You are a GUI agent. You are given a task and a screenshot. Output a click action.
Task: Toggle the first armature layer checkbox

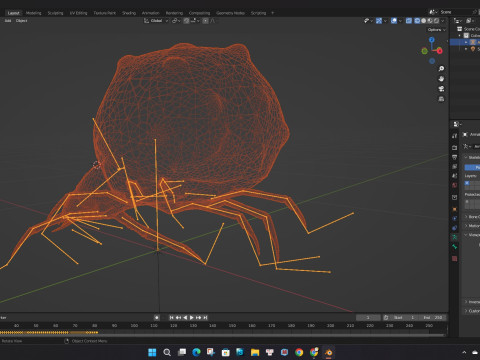tap(467, 183)
